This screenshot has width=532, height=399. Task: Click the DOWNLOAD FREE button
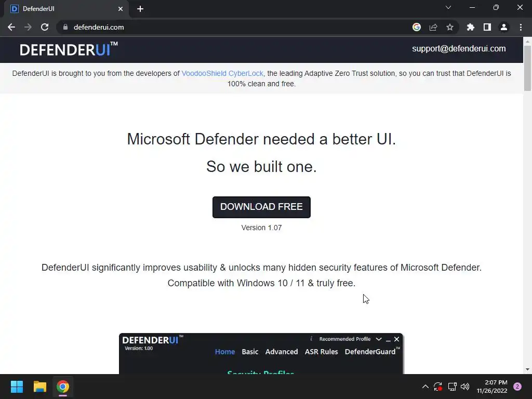point(261,207)
